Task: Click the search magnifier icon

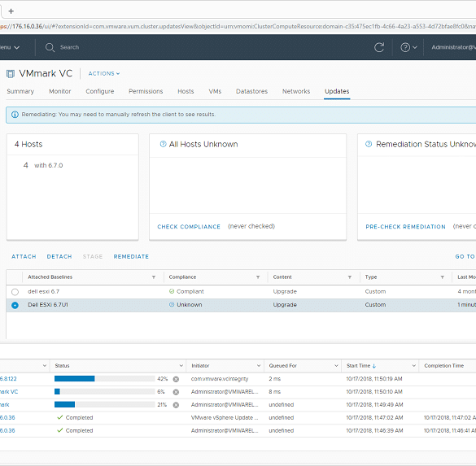Action: [50, 47]
